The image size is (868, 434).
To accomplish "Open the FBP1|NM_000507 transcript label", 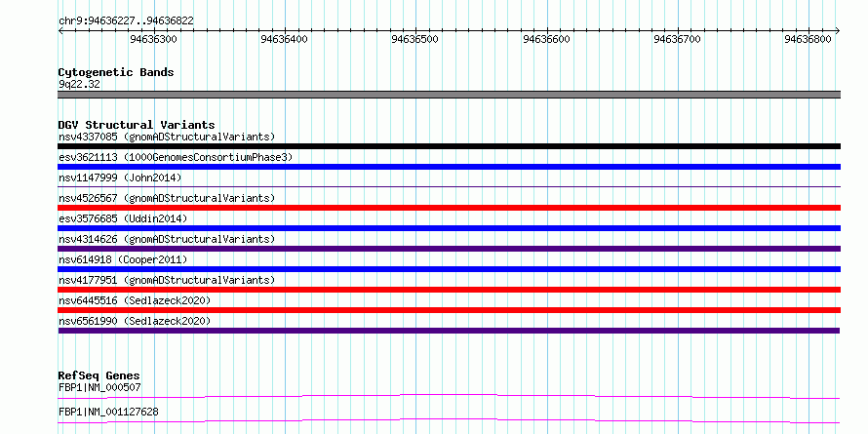I will click(99, 387).
